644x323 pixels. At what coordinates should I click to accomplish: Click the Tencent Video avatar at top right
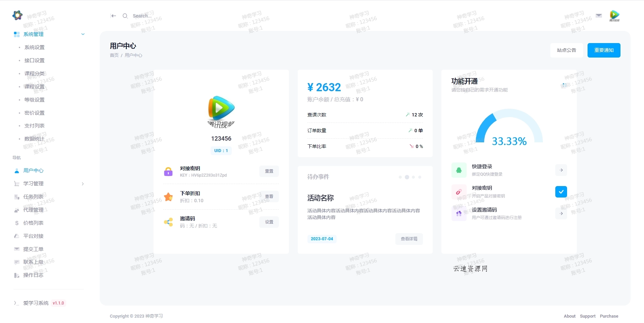coord(614,15)
